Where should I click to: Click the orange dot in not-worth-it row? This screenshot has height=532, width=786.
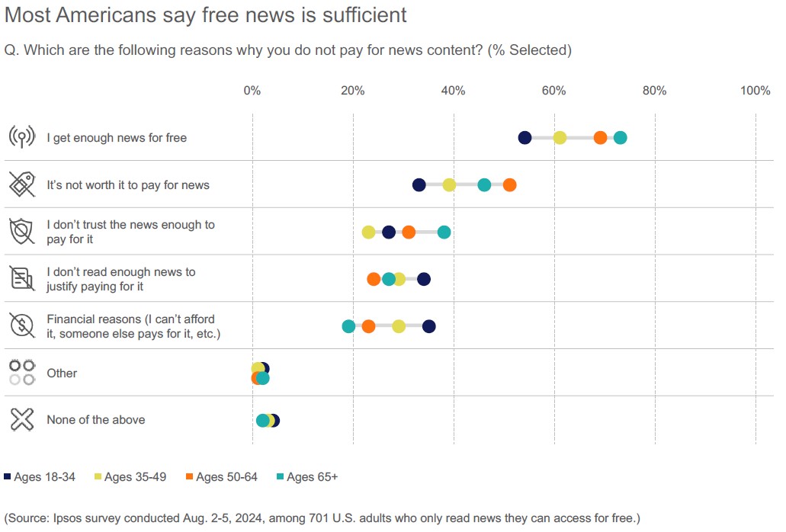(509, 184)
